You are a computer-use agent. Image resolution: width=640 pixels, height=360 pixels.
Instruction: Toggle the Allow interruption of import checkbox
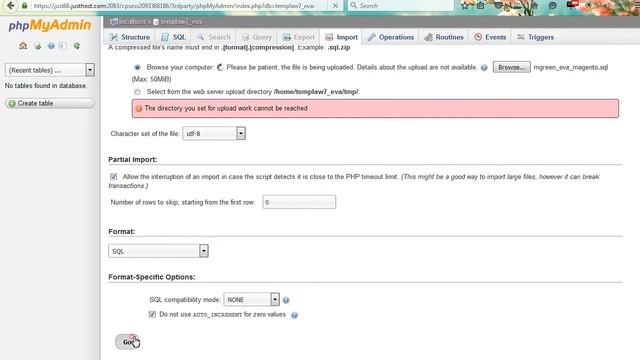coord(113,177)
